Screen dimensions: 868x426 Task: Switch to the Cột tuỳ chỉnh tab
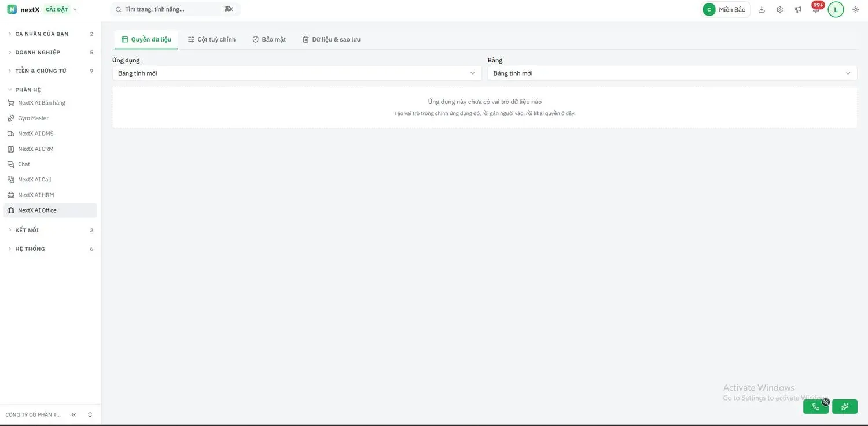(x=212, y=39)
